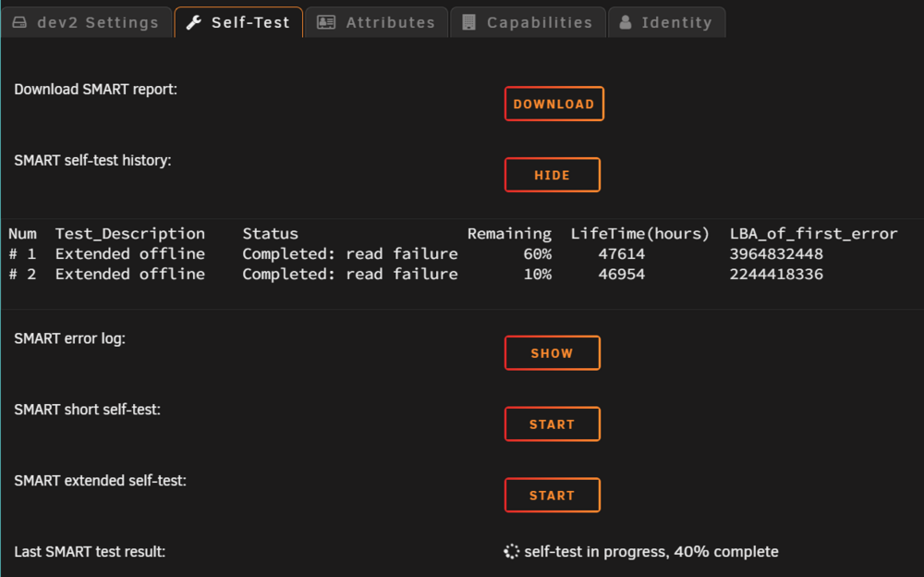Open the dev2 Settings tab
Image resolution: width=924 pixels, height=577 pixels.
click(x=86, y=22)
